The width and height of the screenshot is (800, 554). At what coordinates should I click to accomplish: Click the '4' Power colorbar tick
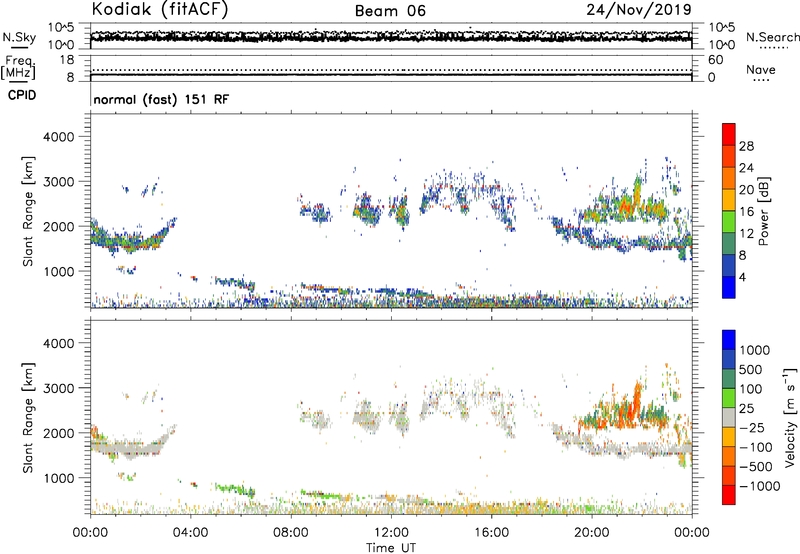(x=742, y=277)
